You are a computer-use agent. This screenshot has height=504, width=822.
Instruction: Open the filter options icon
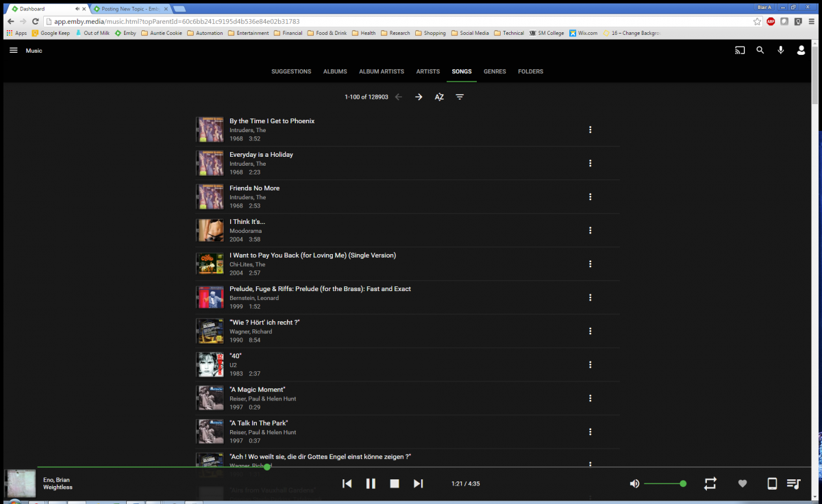[x=460, y=97]
